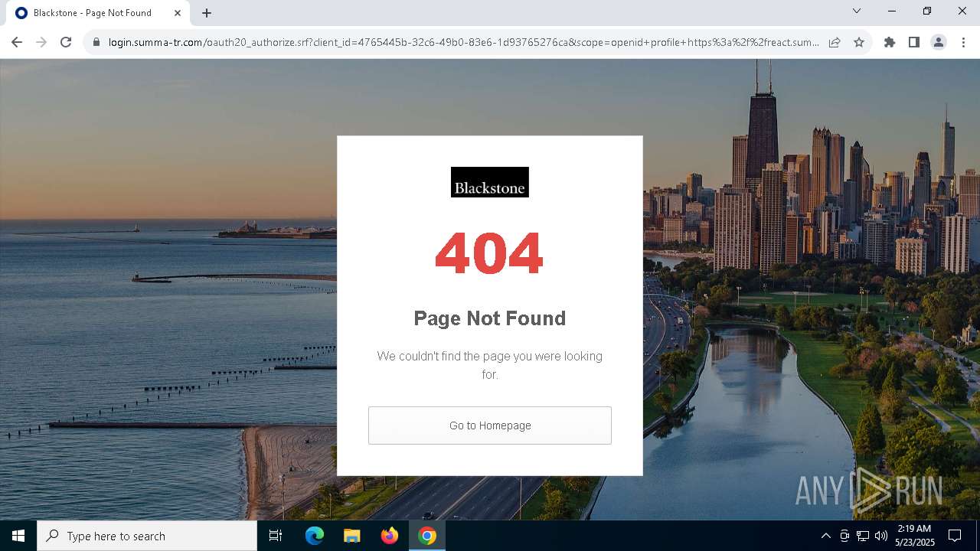Click the tray icon beside the hidden-icons chevron
980x551 pixels.
844,536
